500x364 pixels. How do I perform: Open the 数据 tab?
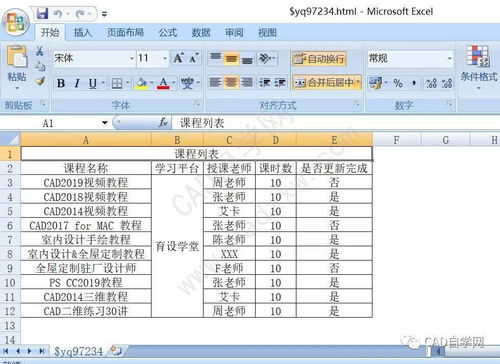click(201, 33)
